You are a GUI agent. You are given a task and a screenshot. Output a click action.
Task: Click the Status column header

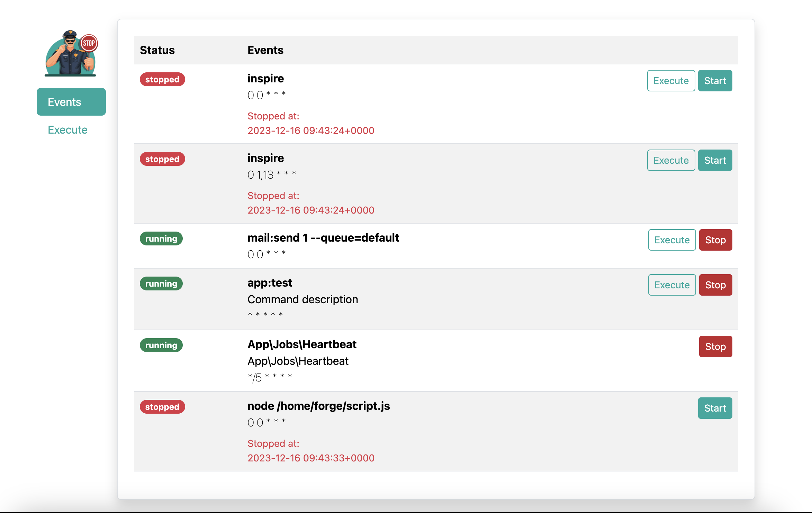click(x=157, y=50)
